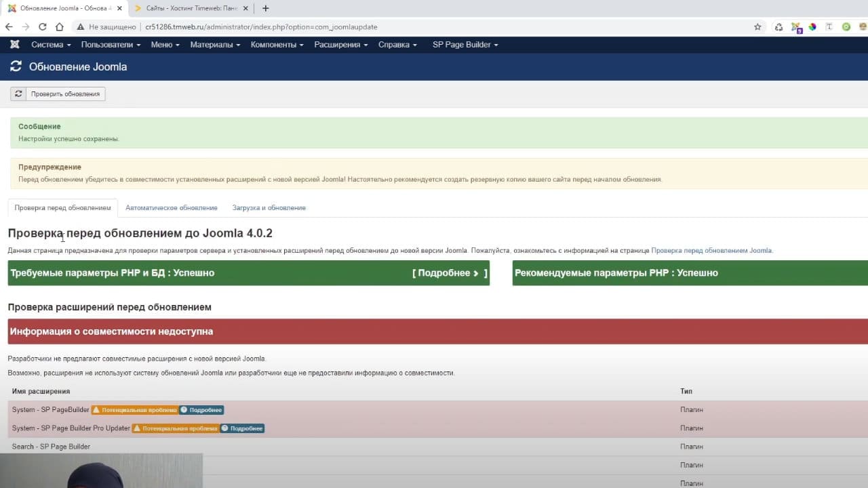
Task: Click the 'Рекомендуемые параметры PHP : Успешно' bar
Action: [x=690, y=273]
